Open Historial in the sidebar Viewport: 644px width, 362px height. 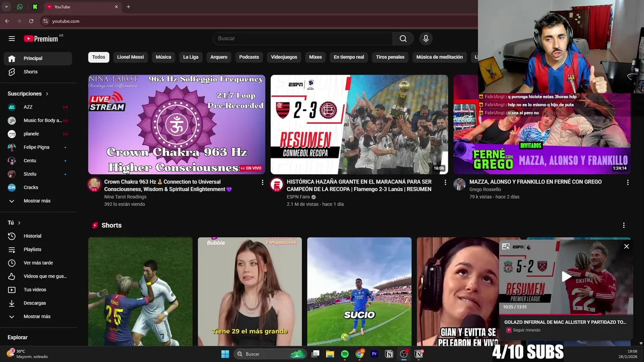(38, 236)
